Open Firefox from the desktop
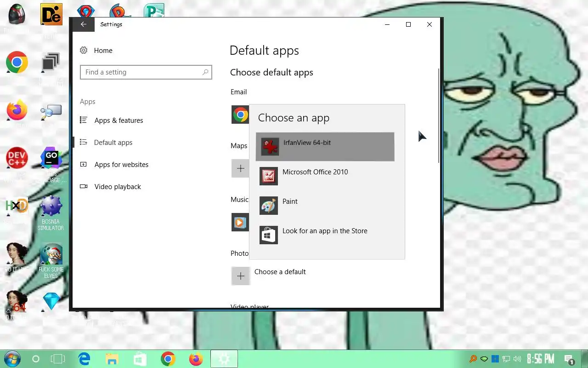This screenshot has height=368, width=588. 17,110
